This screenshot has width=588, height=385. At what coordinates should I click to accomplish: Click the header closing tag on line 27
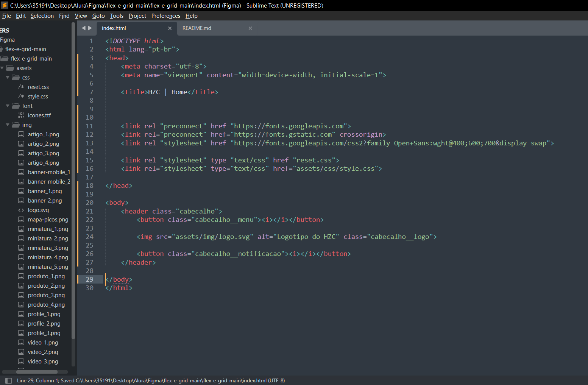point(138,262)
